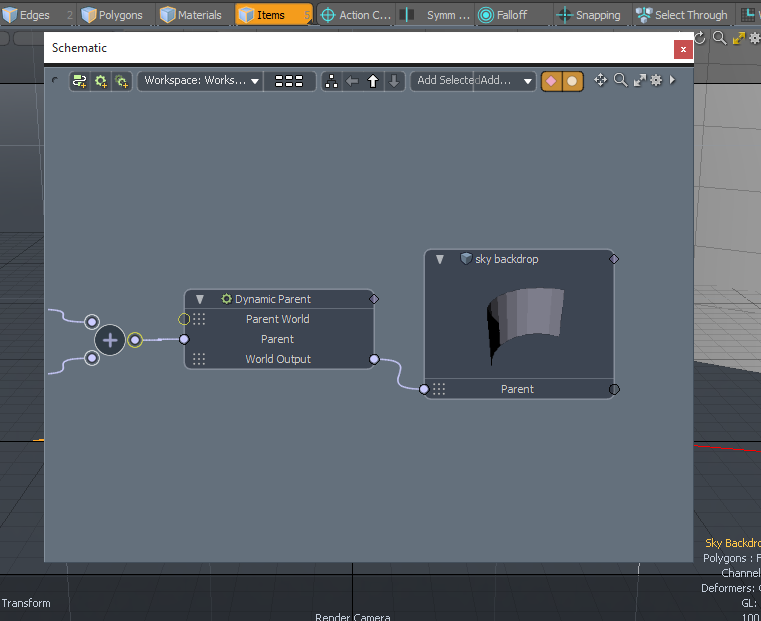The image size is (761, 621).
Task: Click the left arrow navigation icon
Action: point(352,81)
